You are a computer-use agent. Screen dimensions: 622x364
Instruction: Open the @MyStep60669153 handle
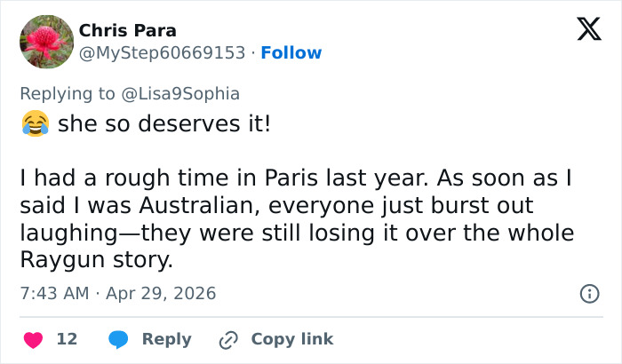(162, 52)
